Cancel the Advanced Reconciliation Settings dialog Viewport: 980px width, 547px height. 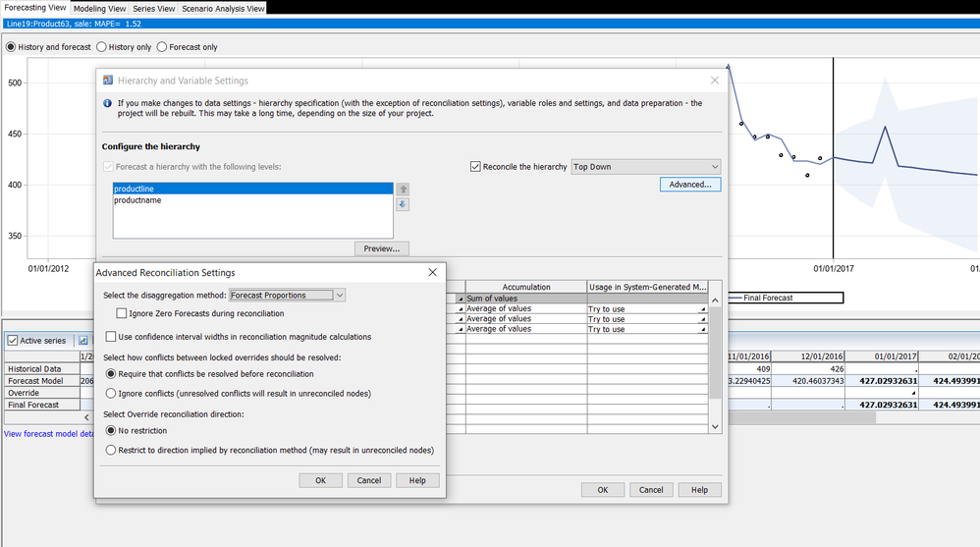pos(369,480)
